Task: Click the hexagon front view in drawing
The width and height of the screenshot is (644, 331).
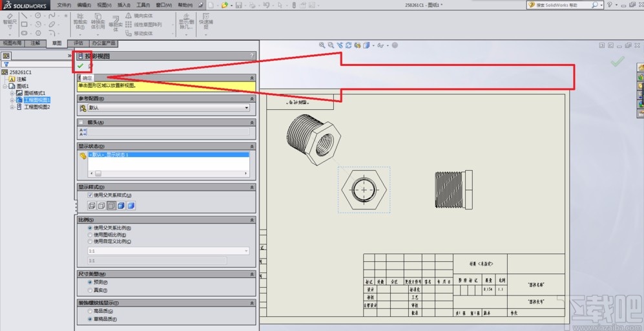Action: coord(365,189)
